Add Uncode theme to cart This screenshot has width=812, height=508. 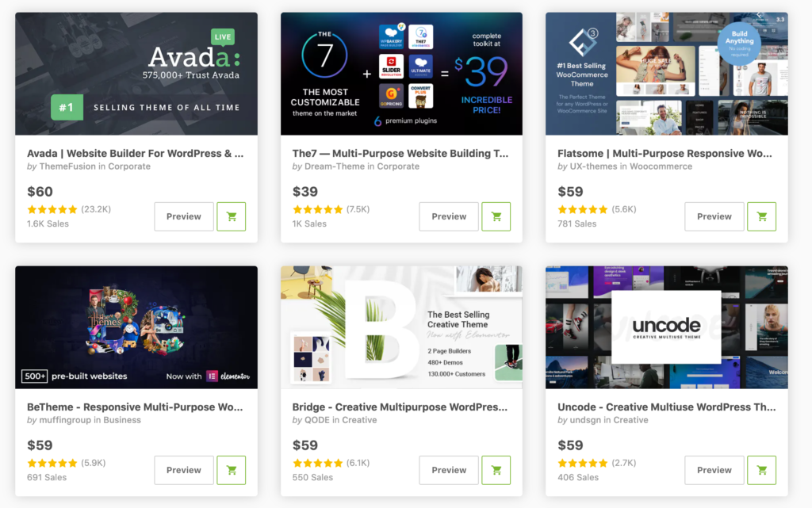761,470
